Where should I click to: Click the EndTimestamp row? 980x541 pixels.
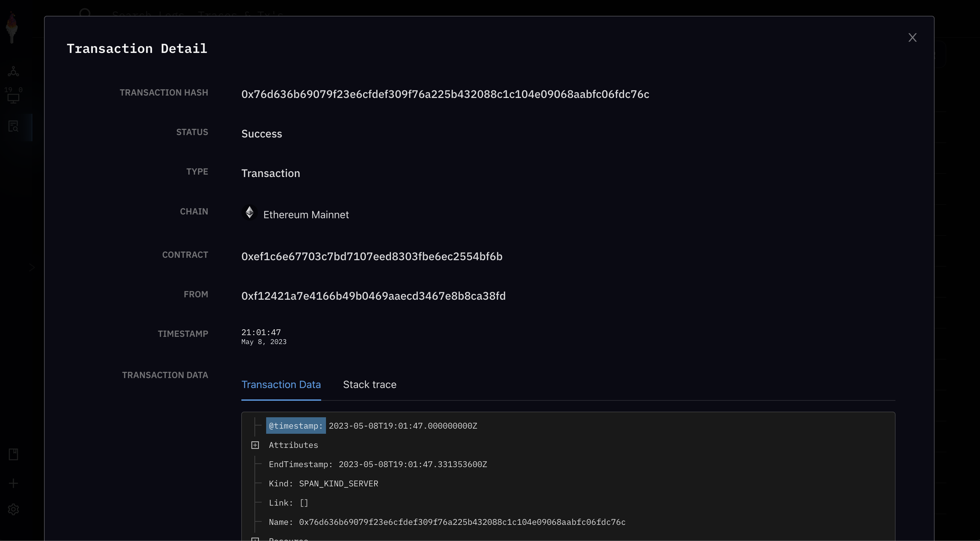click(378, 464)
